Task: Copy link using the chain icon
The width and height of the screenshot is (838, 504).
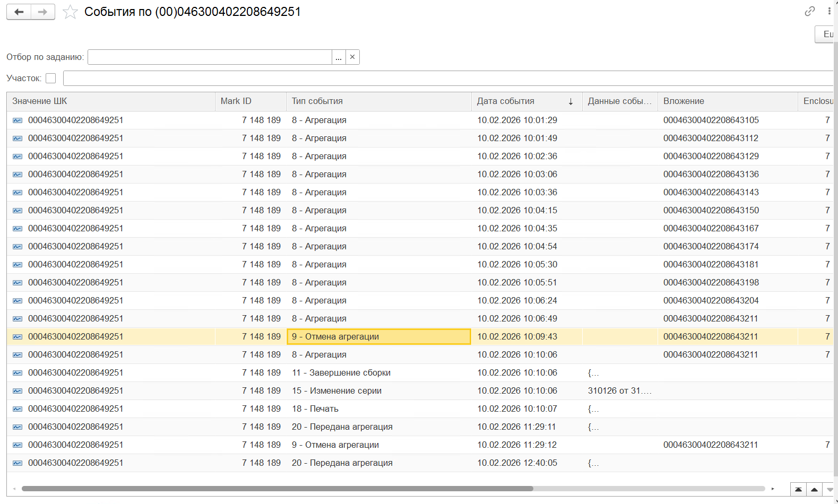Action: [x=809, y=11]
